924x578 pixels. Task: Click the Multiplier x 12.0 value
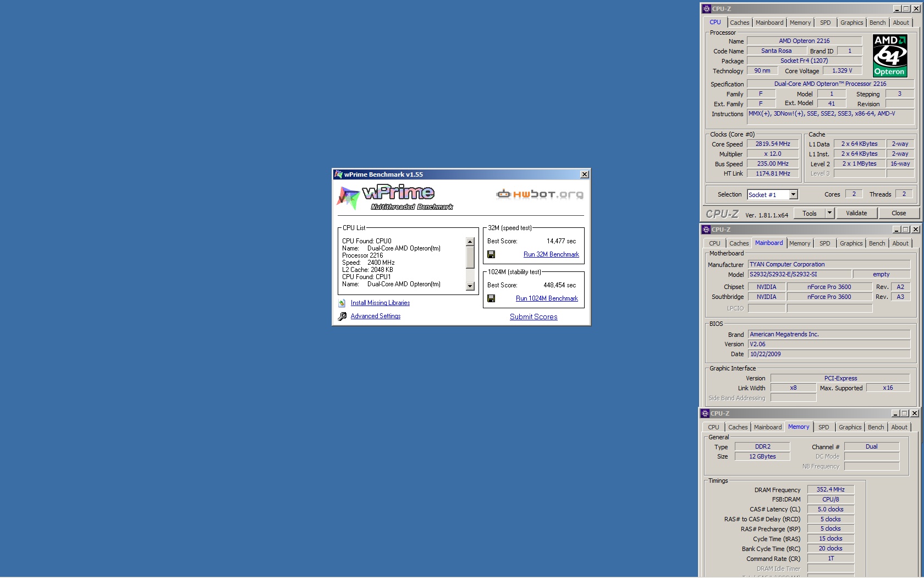773,154
